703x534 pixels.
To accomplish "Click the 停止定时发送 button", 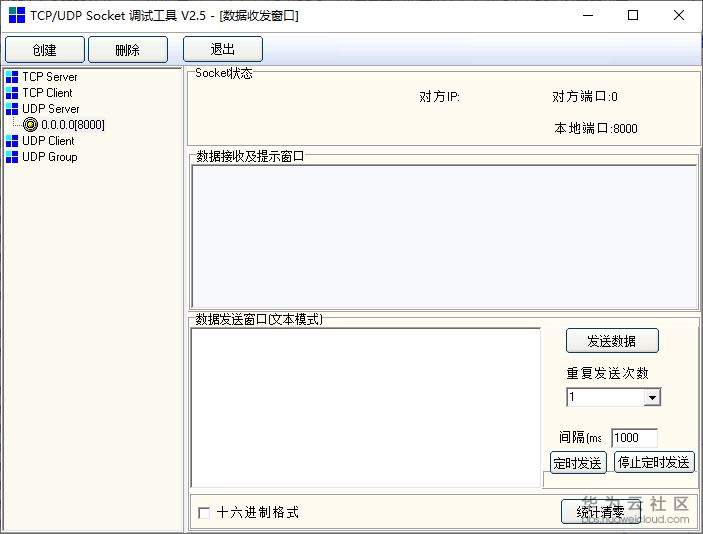I will coord(654,462).
